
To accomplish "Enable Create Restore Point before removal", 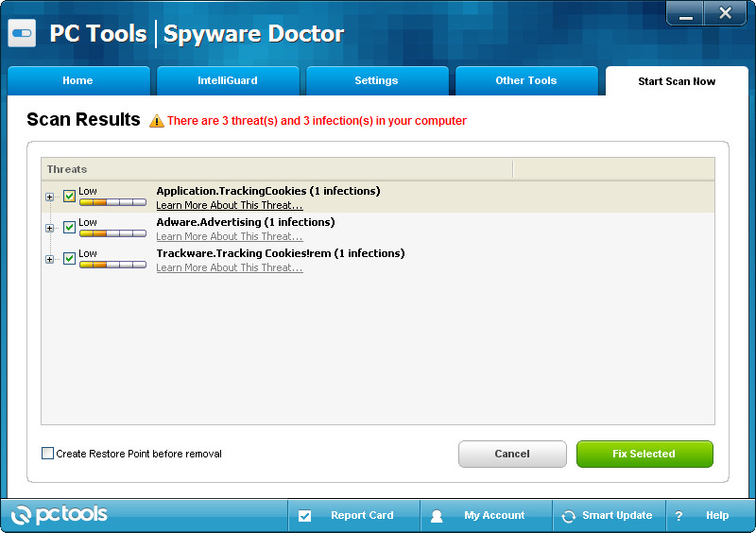I will (47, 454).
